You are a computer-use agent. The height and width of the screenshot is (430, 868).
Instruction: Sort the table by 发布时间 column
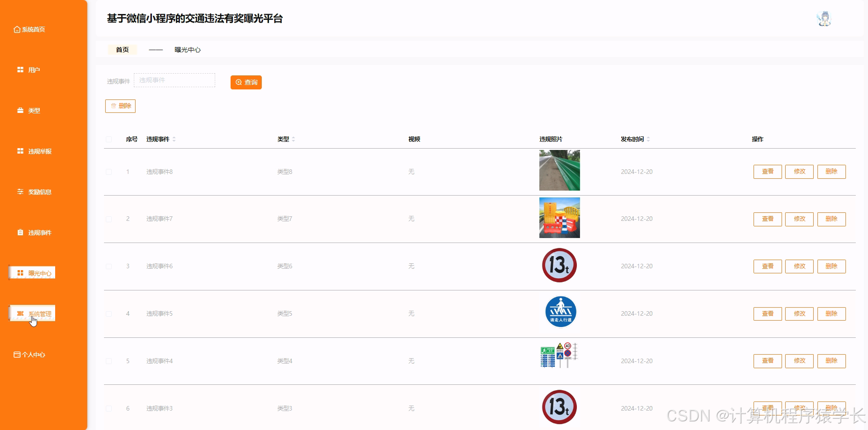(x=649, y=139)
